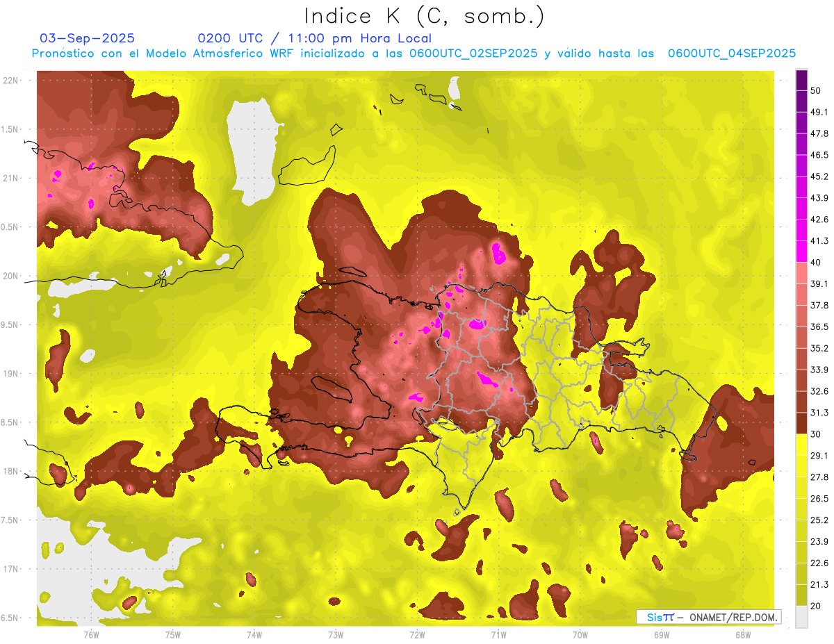Click the bright yellow swatch just below 30
Screen dimensions: 834x644
point(801,445)
